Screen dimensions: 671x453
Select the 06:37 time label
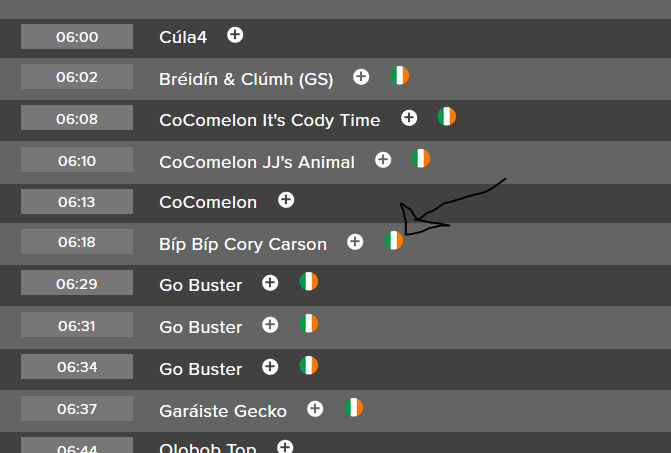coord(77,409)
